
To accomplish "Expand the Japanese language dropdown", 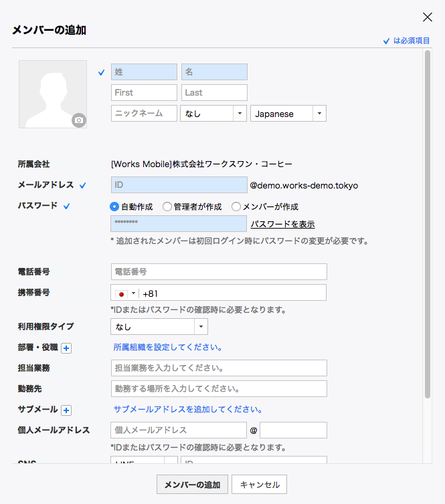I will 288,114.
